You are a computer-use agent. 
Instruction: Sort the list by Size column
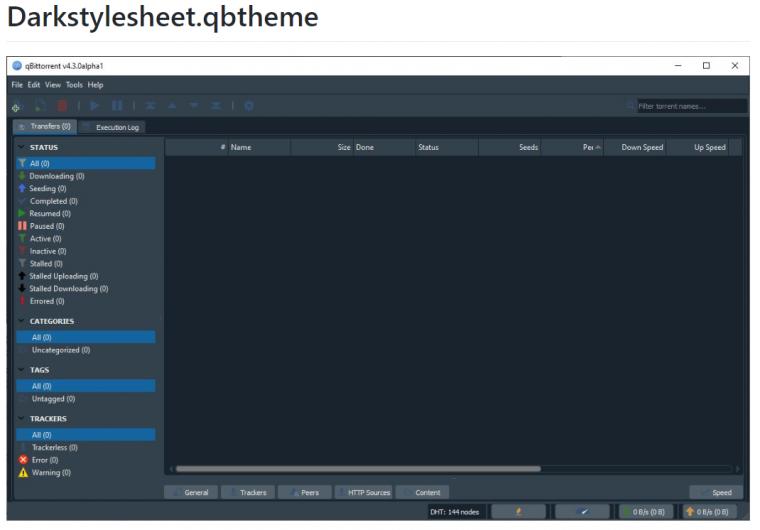tap(321, 147)
